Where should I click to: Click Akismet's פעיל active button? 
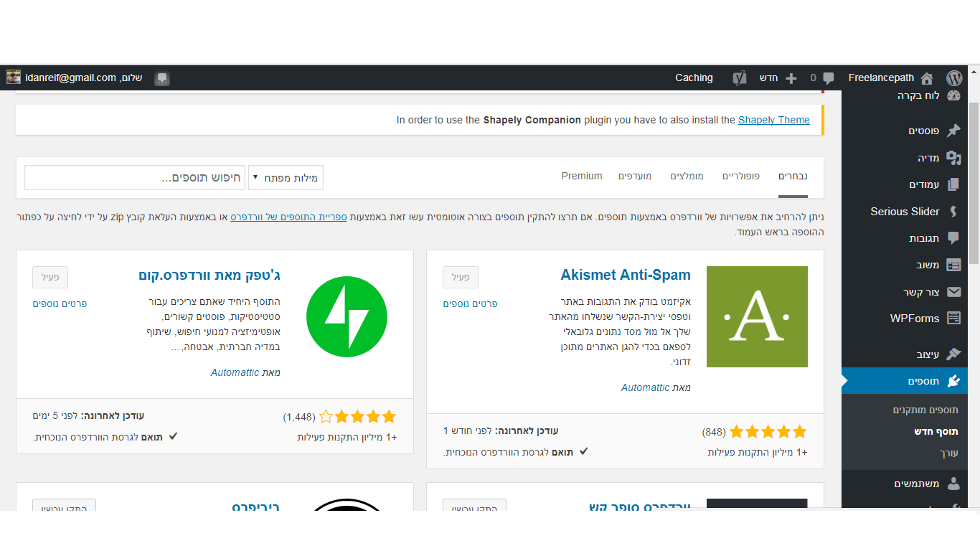click(x=461, y=277)
